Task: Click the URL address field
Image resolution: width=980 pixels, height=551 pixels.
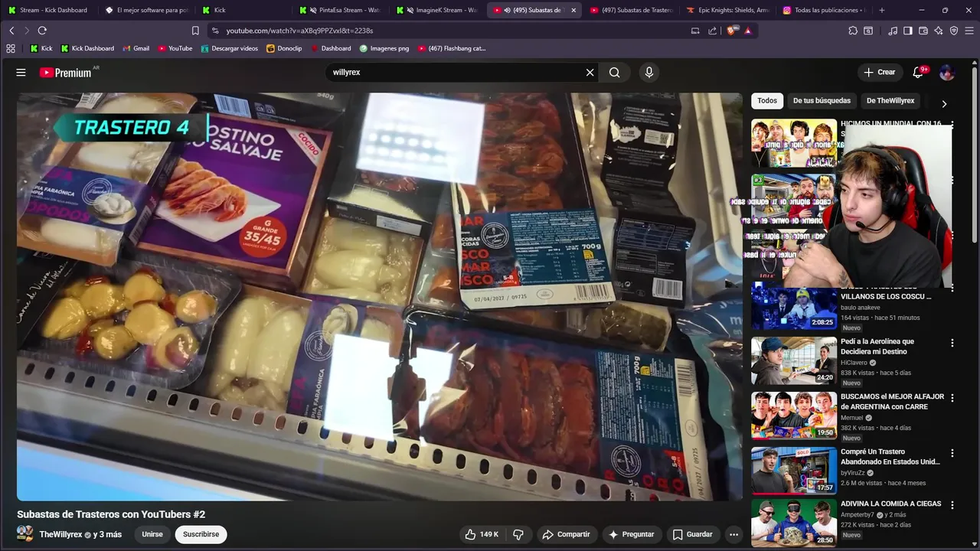Action: pyautogui.click(x=452, y=31)
